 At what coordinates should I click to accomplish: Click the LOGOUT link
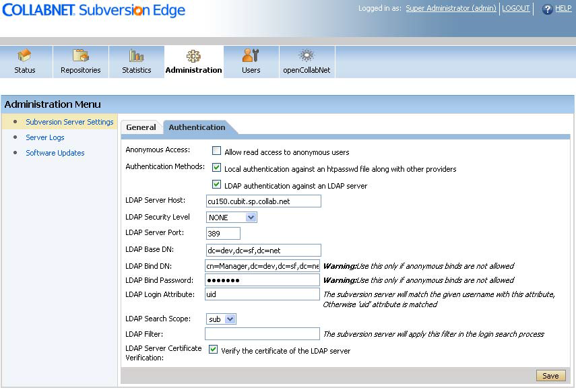[x=515, y=9]
